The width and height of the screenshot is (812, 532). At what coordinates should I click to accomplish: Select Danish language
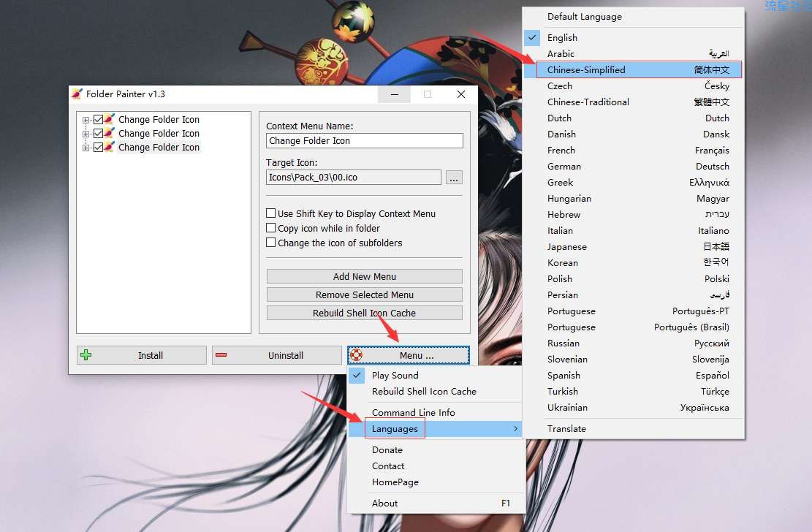tap(634, 134)
